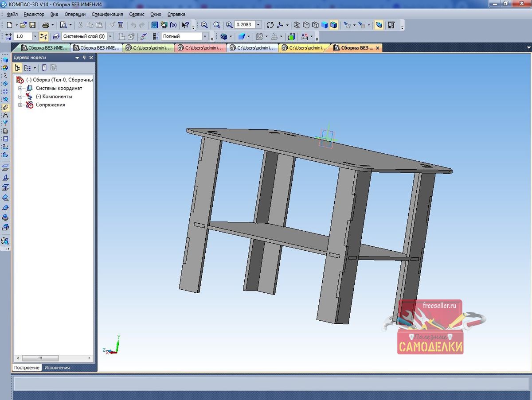532x400 pixels.
Task: Open the Системный слой (0) layer dropdown
Action: click(110, 36)
